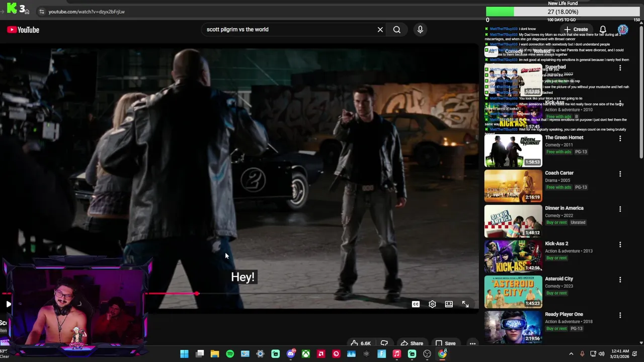View site information icon in address bar
Image resolution: width=644 pixels, height=362 pixels.
[41, 12]
